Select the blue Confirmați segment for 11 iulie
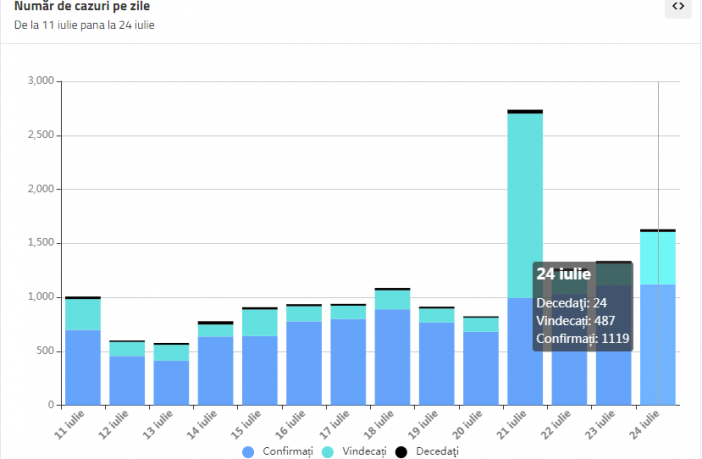This screenshot has width=702, height=459. tap(83, 367)
